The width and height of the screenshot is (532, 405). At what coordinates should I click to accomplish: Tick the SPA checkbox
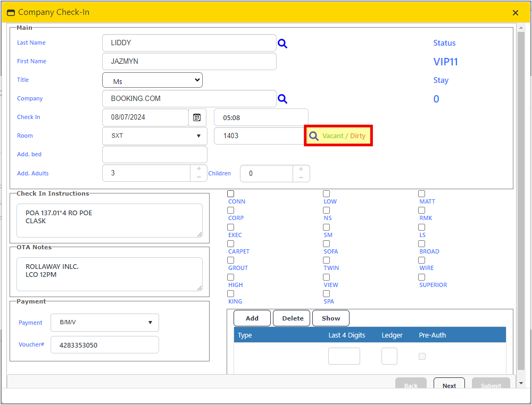pos(327,293)
